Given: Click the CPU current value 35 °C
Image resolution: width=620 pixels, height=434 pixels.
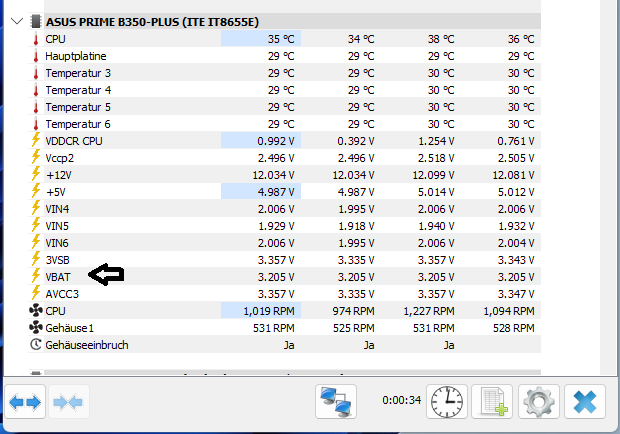Looking at the screenshot, I should [281, 39].
